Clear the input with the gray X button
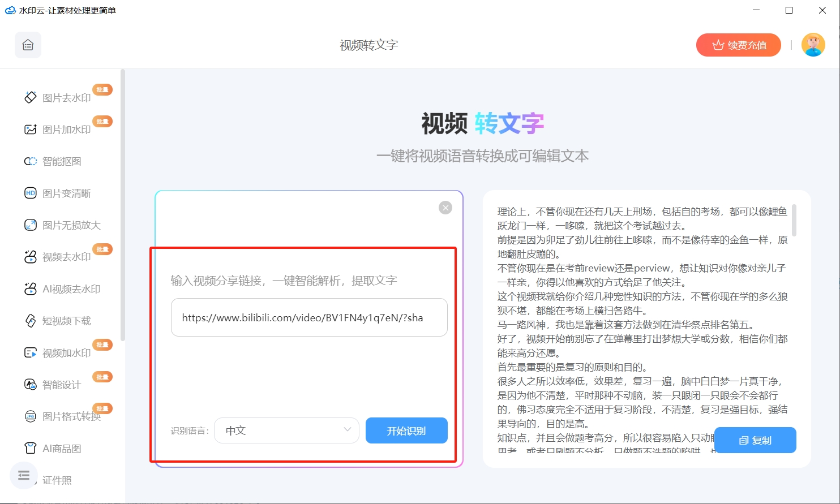Screen dimensions: 840x504 click(445, 208)
